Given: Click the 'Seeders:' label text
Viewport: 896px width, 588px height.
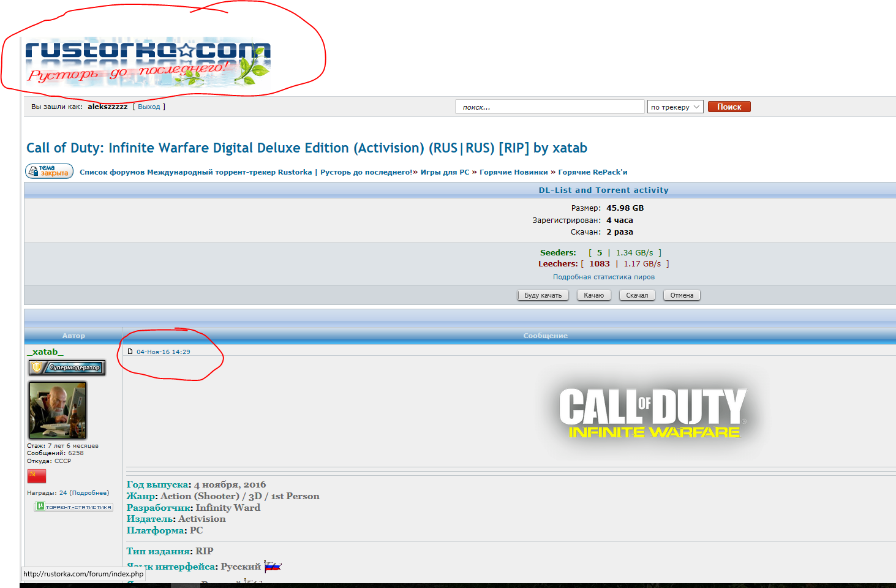Looking at the screenshot, I should (558, 252).
